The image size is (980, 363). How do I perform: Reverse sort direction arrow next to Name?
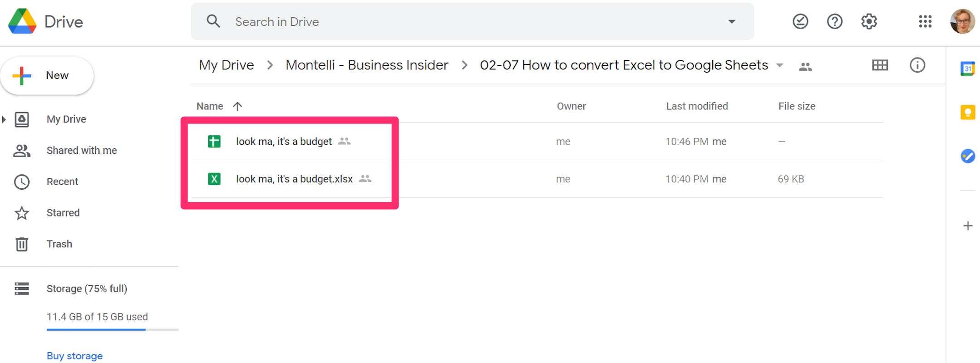237,106
